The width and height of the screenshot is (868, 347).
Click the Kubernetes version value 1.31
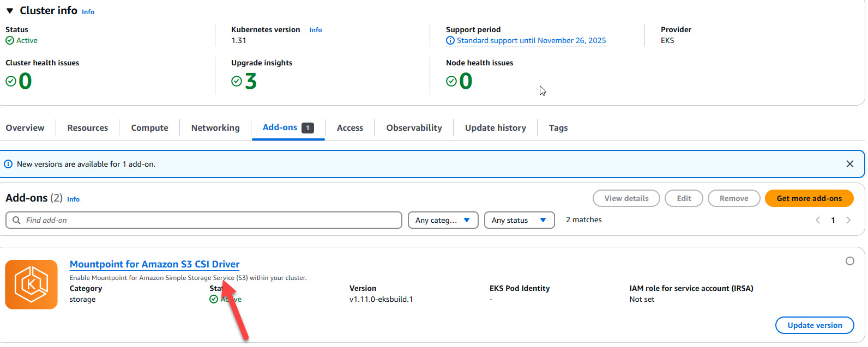(239, 40)
